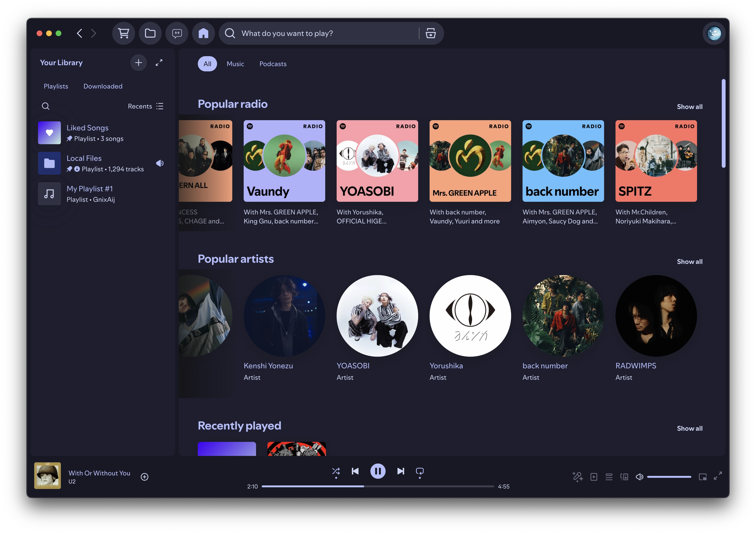The image size is (756, 533).
Task: Click the With Or Without You title
Action: [99, 473]
